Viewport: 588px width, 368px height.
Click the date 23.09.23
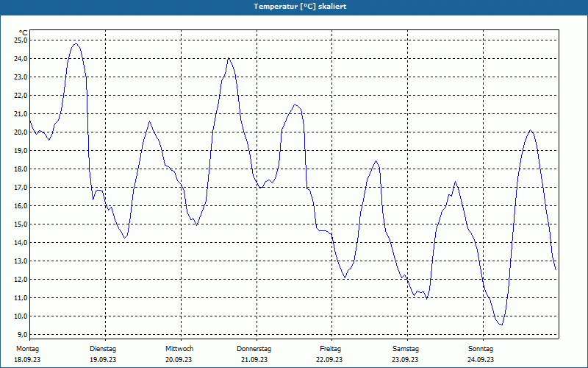(405, 360)
